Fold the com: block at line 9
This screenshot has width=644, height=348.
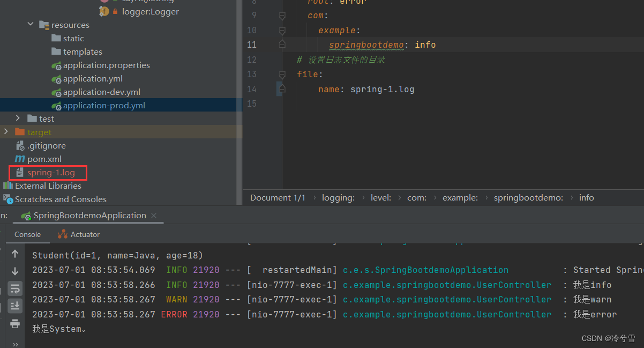pos(282,16)
